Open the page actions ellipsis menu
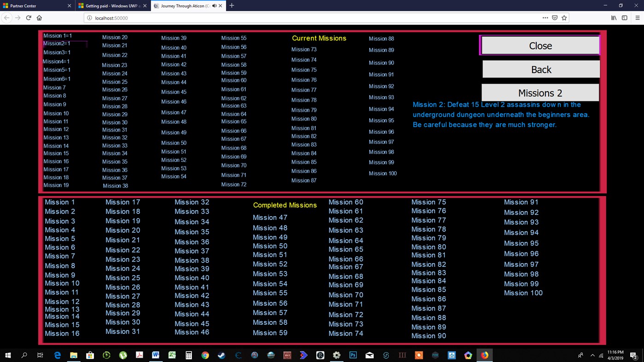 545,18
